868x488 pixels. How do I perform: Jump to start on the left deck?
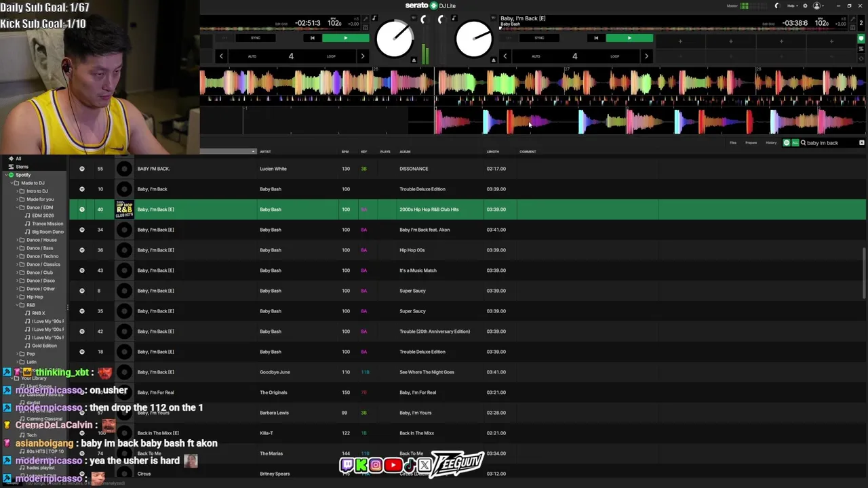312,38
